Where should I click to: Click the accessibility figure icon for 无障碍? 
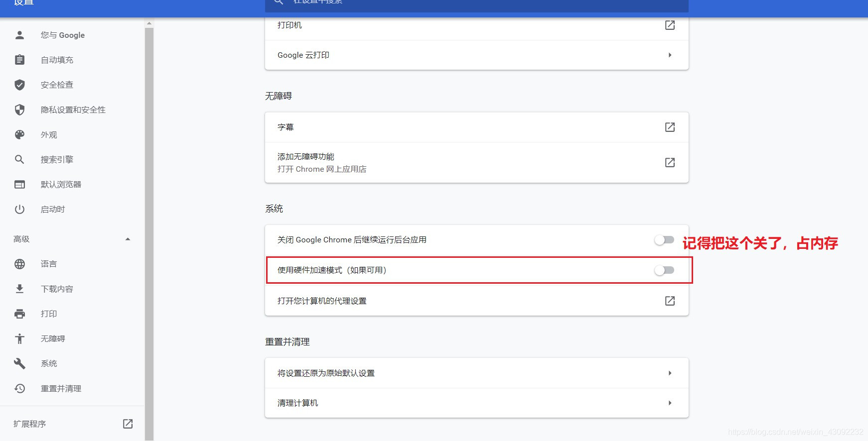pos(19,338)
